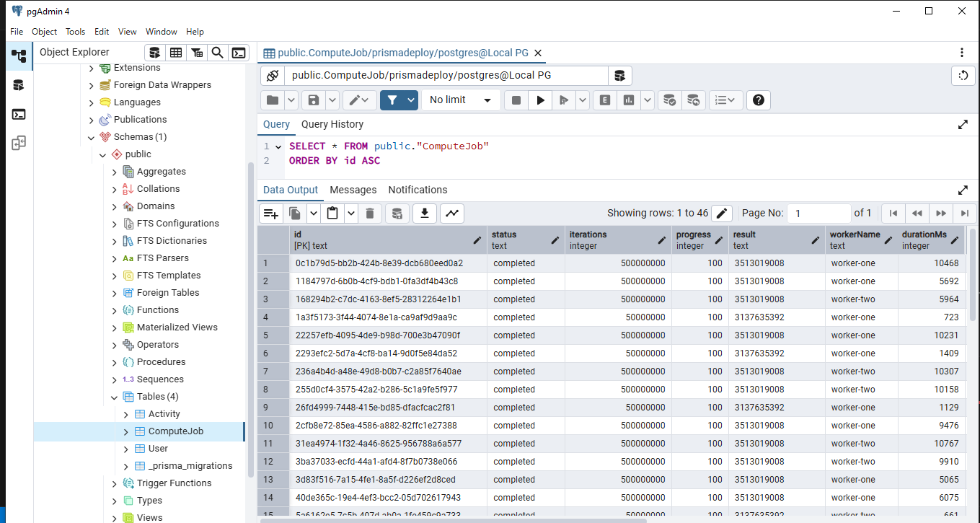Open the PSQL tool terminal icon in sidebar
Image resolution: width=980 pixels, height=523 pixels.
coord(19,114)
